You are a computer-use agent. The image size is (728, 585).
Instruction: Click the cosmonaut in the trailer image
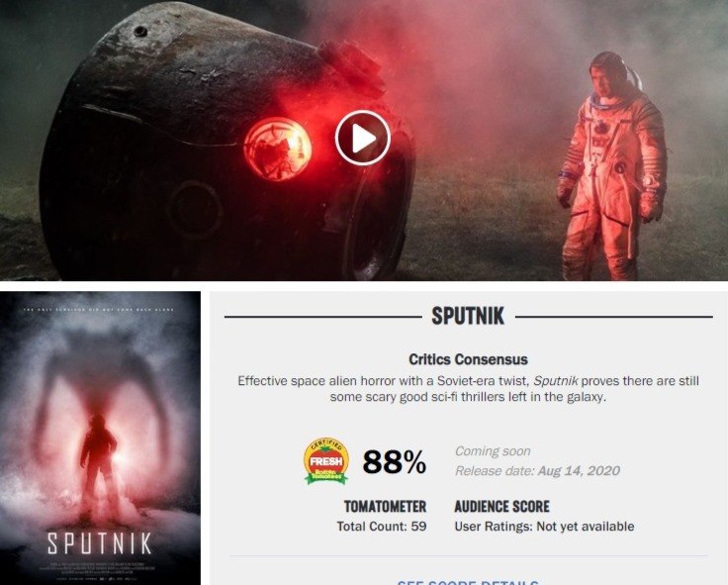click(x=611, y=167)
